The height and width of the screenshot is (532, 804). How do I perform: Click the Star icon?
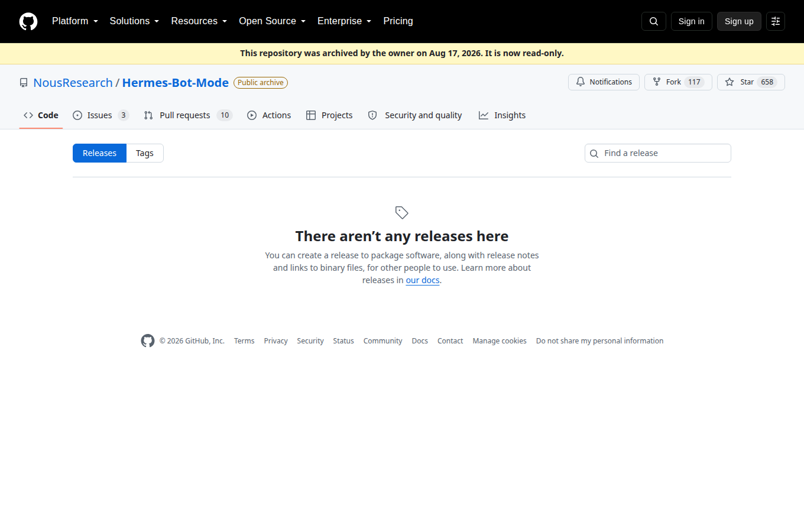pos(730,82)
